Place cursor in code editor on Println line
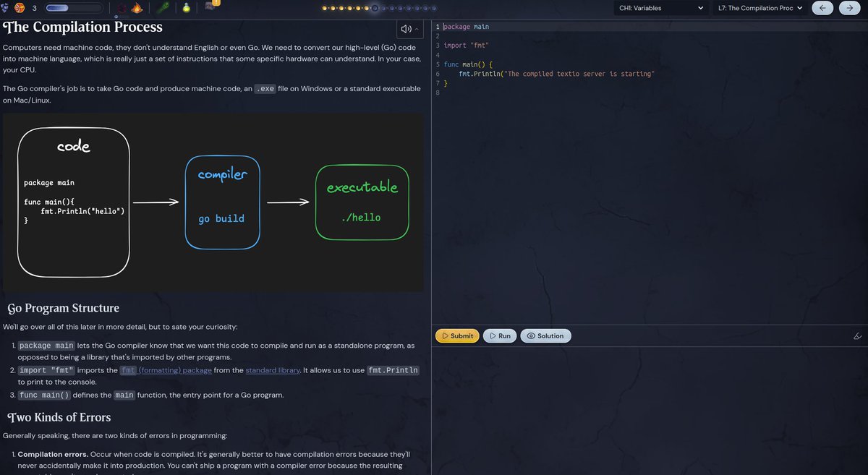The width and height of the screenshot is (868, 475). 556,74
